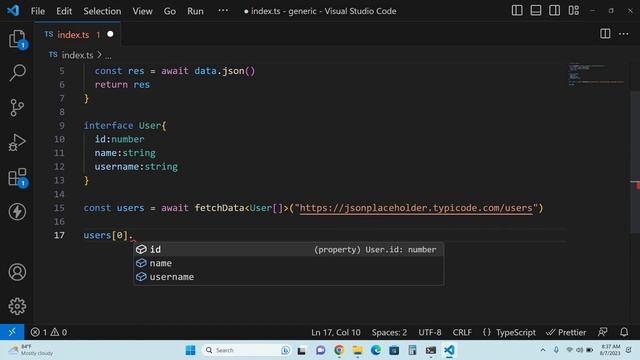
Task: Click the Prettier status item
Action: point(566,332)
